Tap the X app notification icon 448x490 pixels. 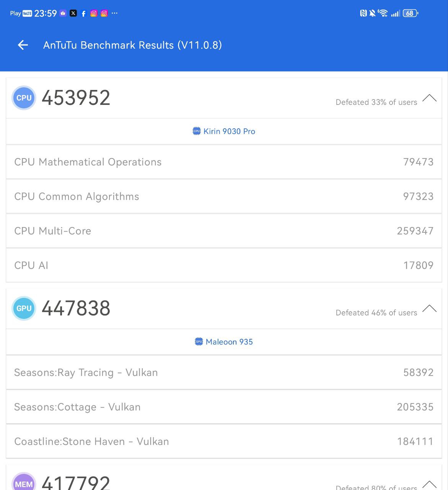pos(73,13)
